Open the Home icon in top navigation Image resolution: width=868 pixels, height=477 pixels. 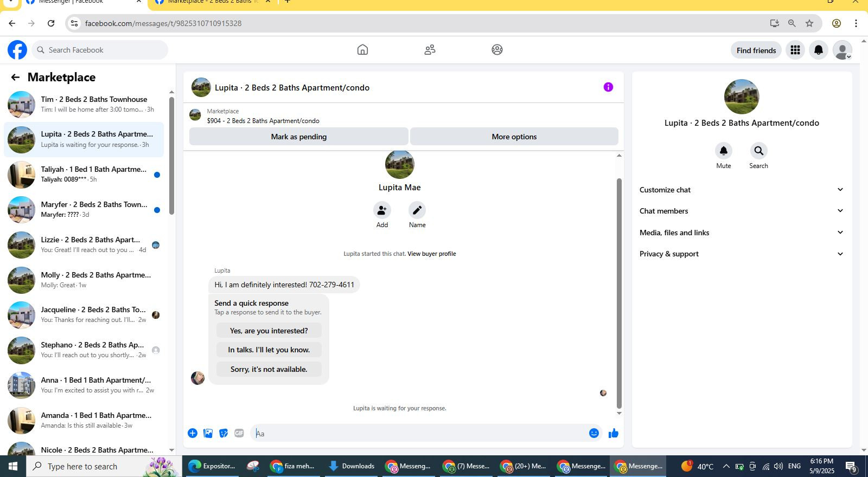click(x=362, y=50)
